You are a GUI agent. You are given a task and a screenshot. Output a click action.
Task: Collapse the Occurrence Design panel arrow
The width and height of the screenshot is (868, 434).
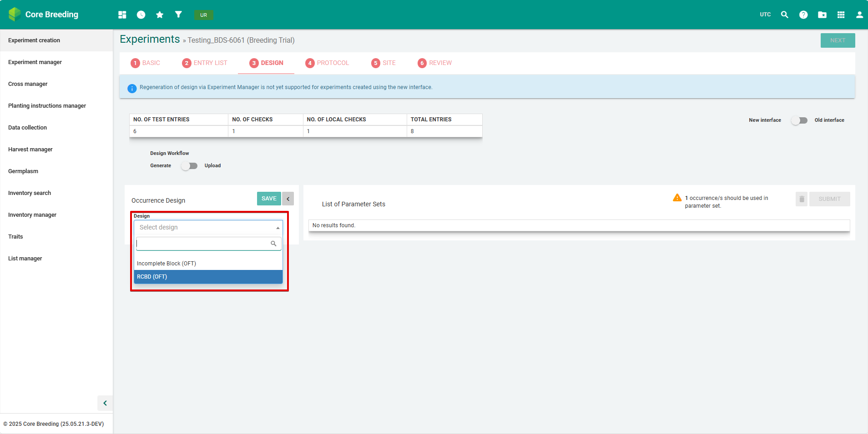pos(288,199)
